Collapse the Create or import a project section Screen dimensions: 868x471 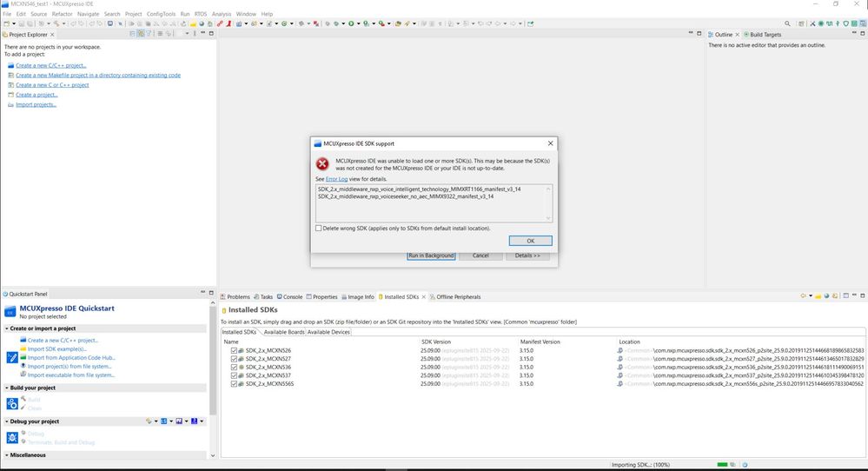pyautogui.click(x=7, y=328)
